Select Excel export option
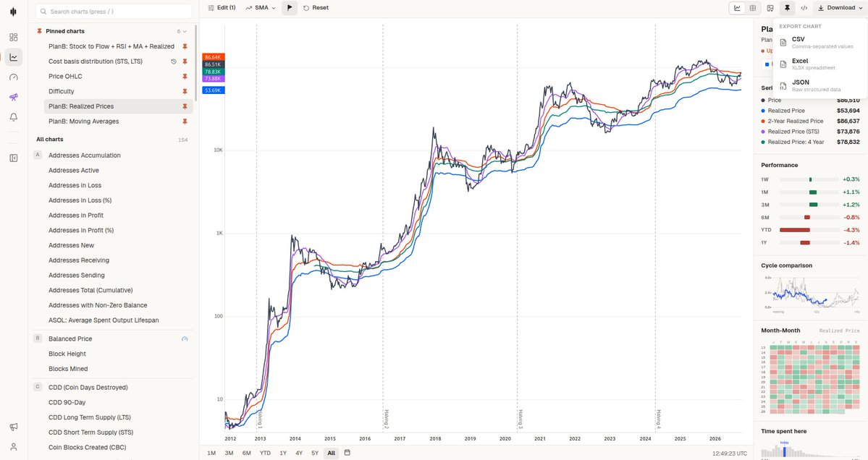The image size is (868, 460). (x=819, y=64)
